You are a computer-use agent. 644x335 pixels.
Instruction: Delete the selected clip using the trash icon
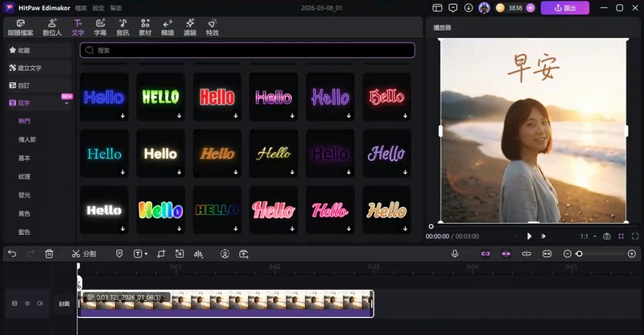pos(49,254)
